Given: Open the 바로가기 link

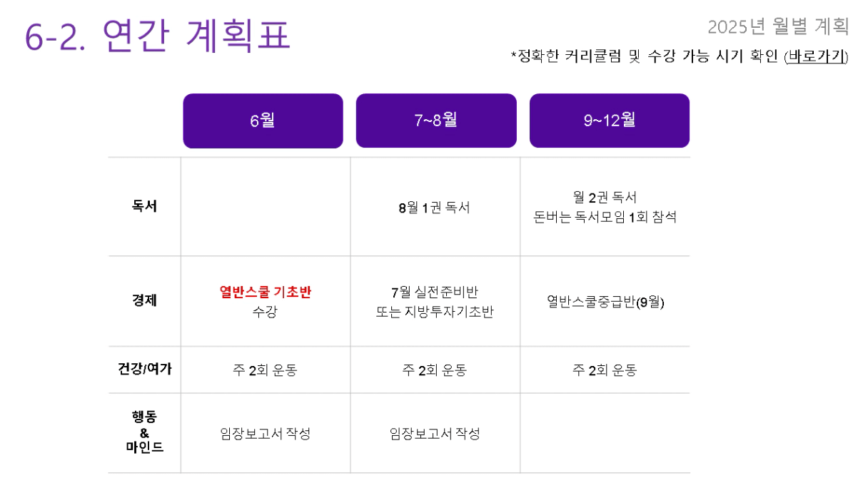Looking at the screenshot, I should point(816,57).
